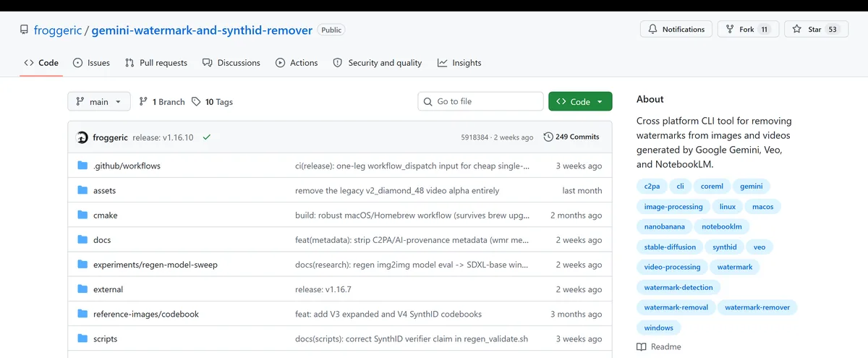Click the branch icon next to 1 Branch
This screenshot has width=868, height=358.
pyautogui.click(x=143, y=102)
